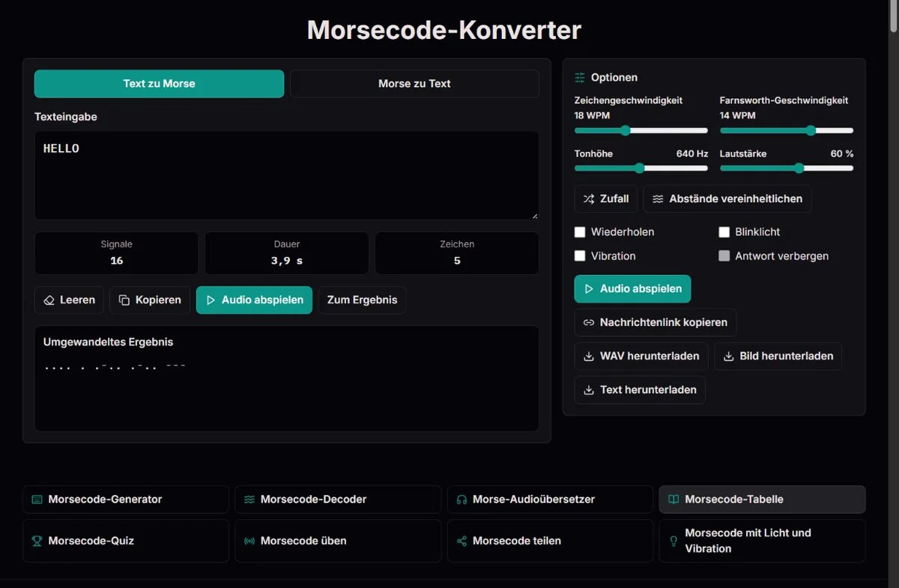Click the download icon on WAV herunterladen
Screen dimensions: 899x588
point(589,357)
